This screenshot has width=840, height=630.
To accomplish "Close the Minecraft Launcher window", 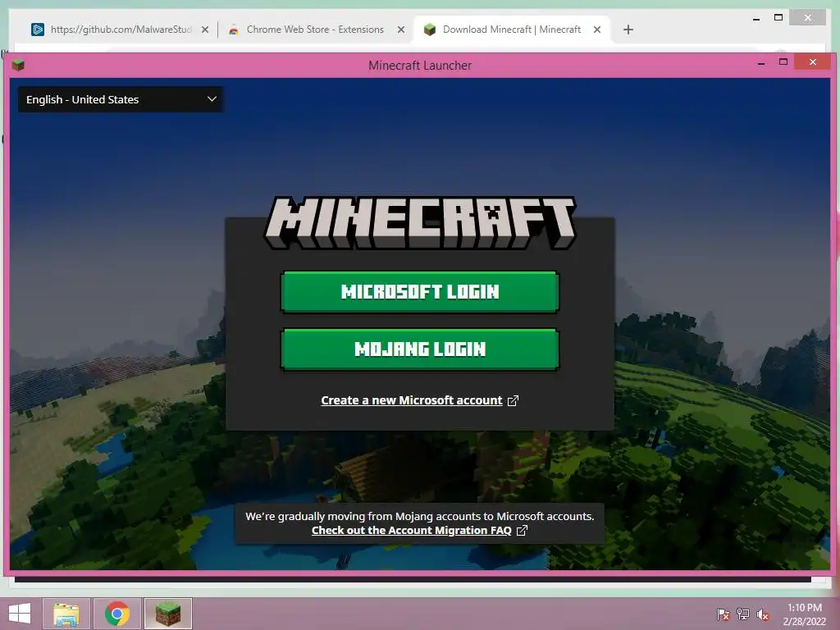I will click(x=813, y=62).
